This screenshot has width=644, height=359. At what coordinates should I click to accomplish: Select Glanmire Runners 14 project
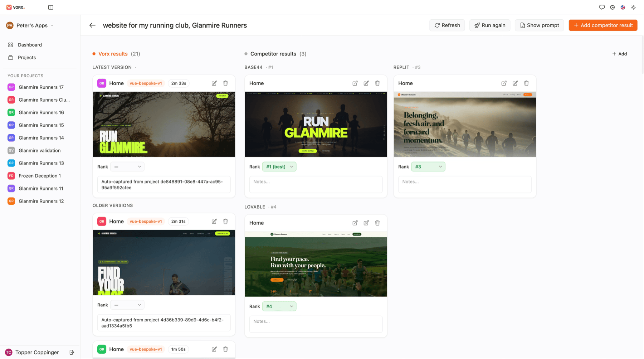[41, 138]
